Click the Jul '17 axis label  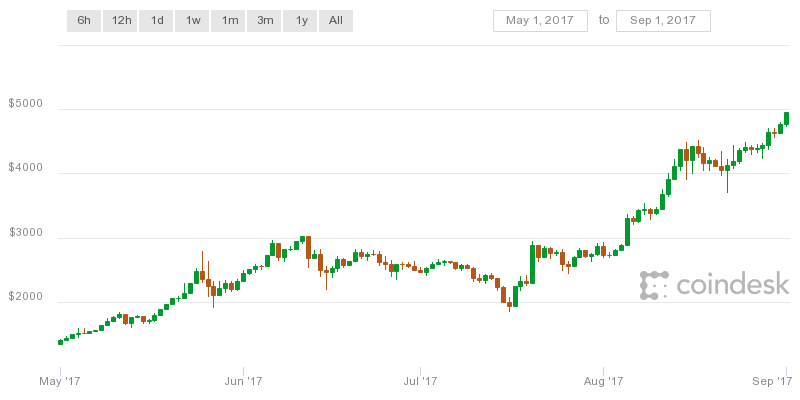pos(421,381)
